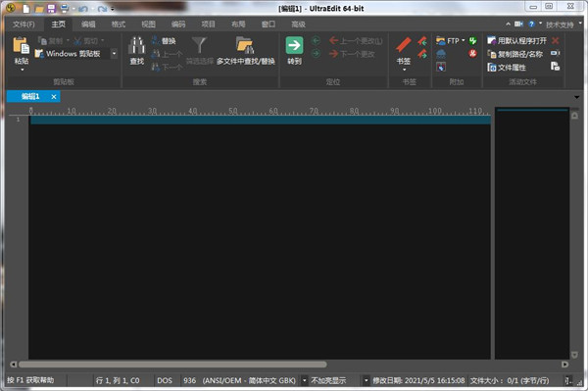The height and width of the screenshot is (391, 588).
Task: Click the red UltraFinder circle icon
Action: point(472,54)
